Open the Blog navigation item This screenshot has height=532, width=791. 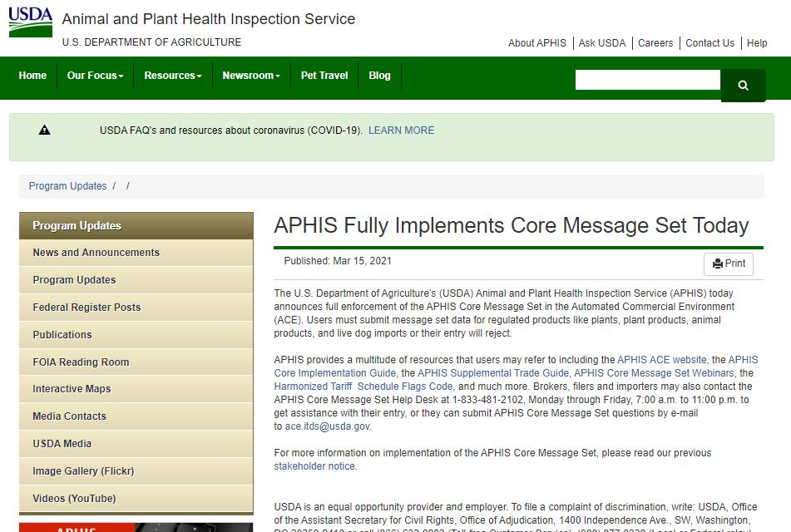379,76
